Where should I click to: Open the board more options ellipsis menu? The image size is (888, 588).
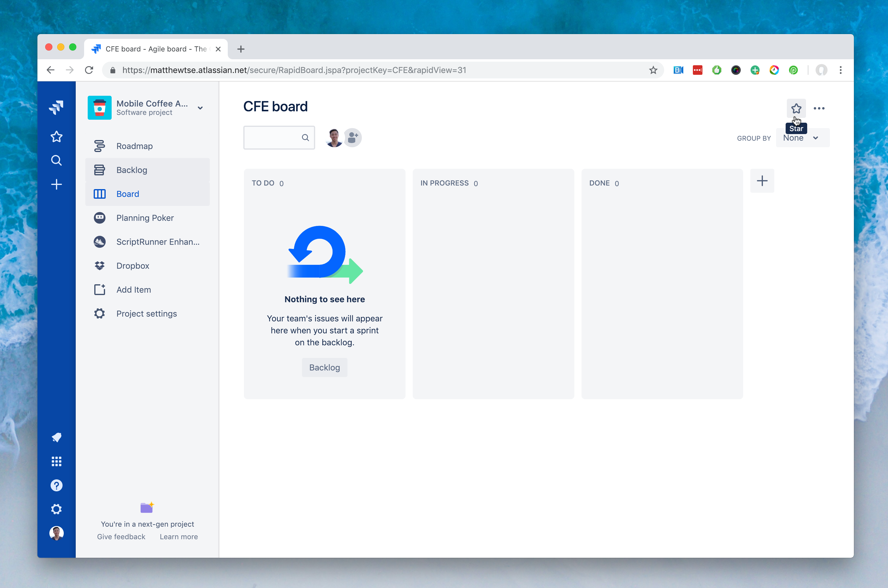[819, 108]
